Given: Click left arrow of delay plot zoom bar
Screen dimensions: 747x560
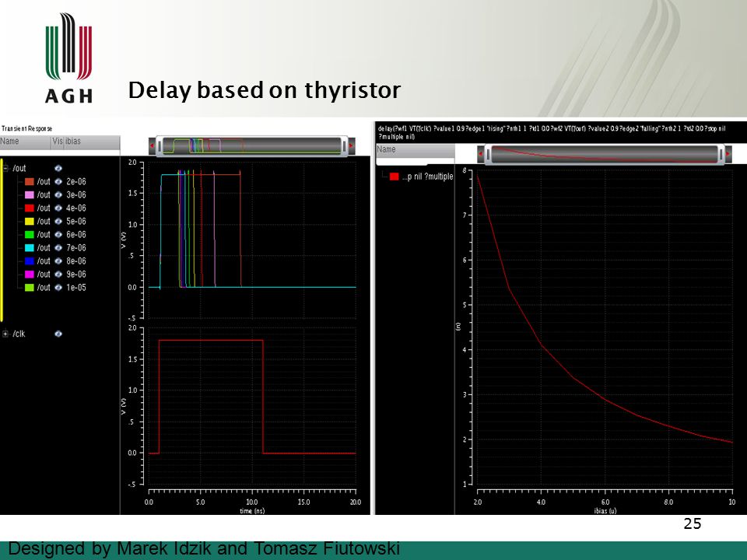Looking at the screenshot, I should (481, 154).
